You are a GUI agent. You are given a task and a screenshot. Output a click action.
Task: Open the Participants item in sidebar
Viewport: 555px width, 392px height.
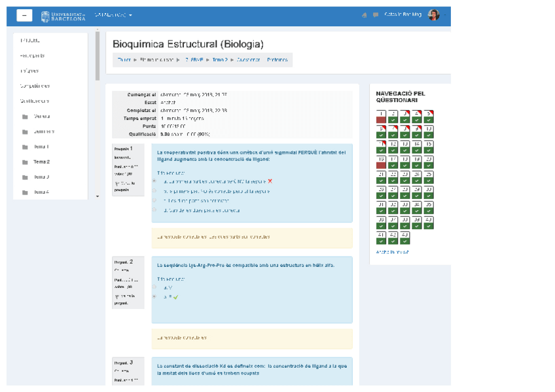[x=32, y=56]
